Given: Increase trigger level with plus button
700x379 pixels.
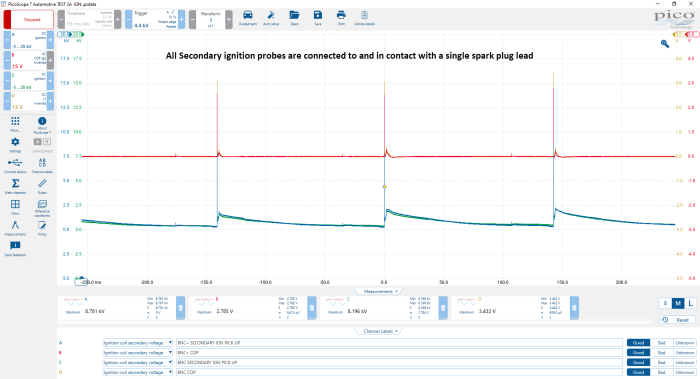Looking at the screenshot, I should coord(182,20).
